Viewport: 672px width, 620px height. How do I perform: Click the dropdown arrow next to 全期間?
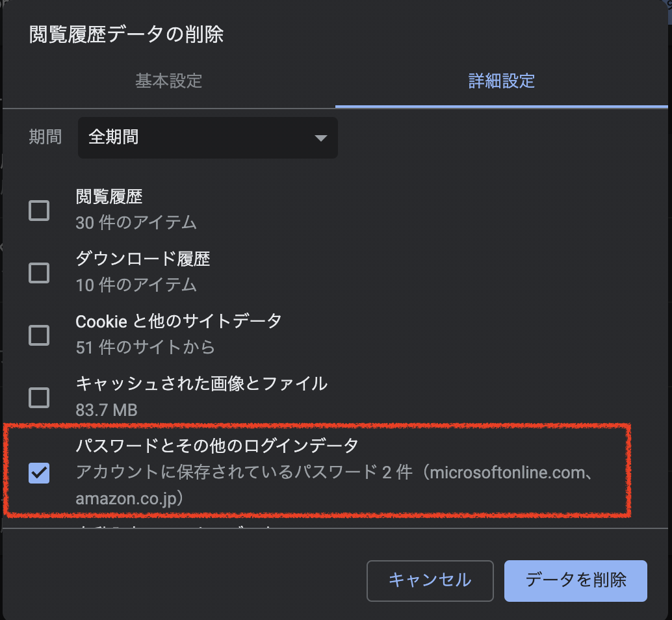click(x=320, y=138)
